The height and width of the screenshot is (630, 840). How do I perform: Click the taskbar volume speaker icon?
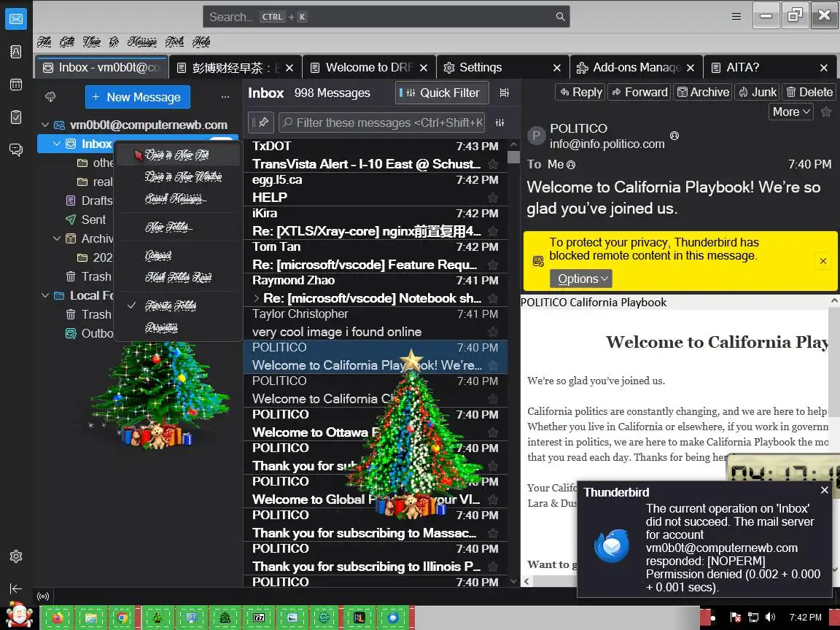pyautogui.click(x=770, y=617)
